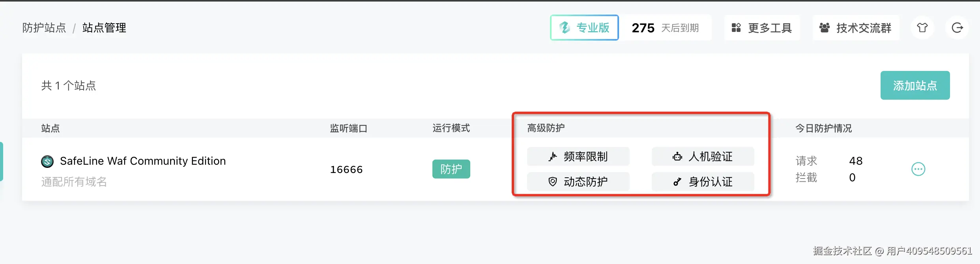The height and width of the screenshot is (264, 980).
Task: Open SafeLine Waf Community Edition site
Action: 143,161
